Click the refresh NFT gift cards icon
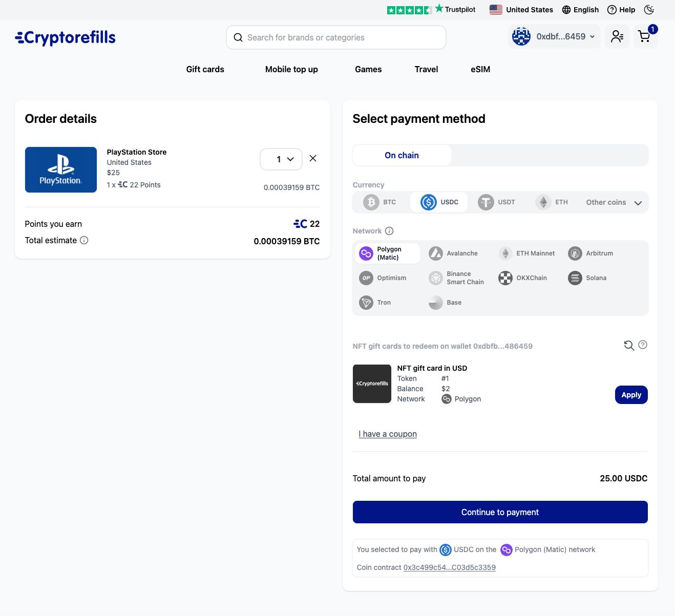This screenshot has width=675, height=616. click(628, 345)
